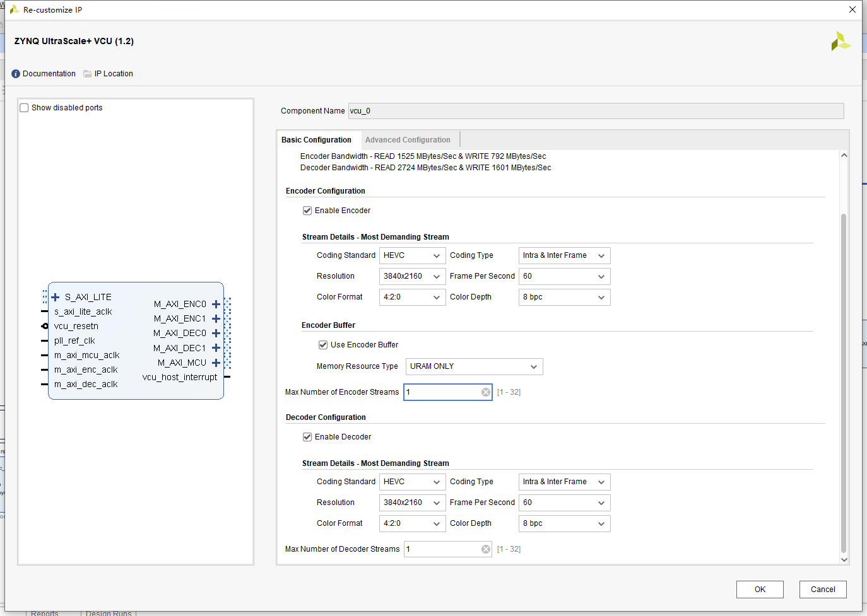Screen dimensions: 867x616
Task: Uncheck the Use Encoder Buffer checkbox
Action: (323, 345)
